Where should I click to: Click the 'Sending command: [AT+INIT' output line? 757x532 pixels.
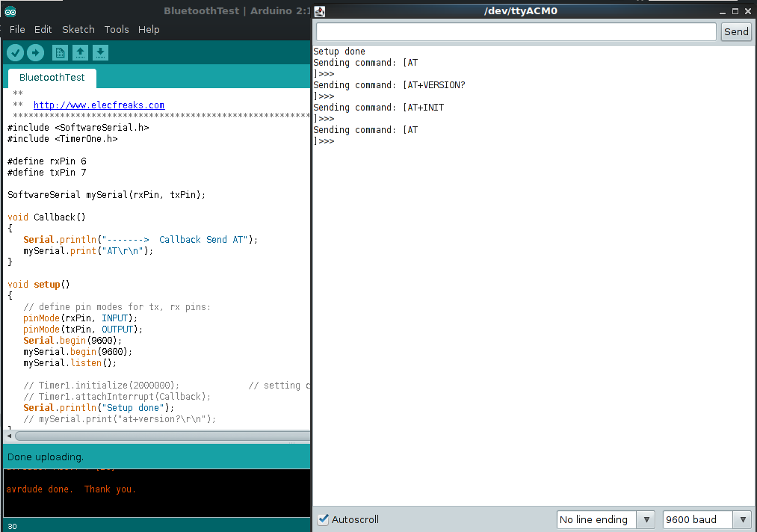click(378, 107)
